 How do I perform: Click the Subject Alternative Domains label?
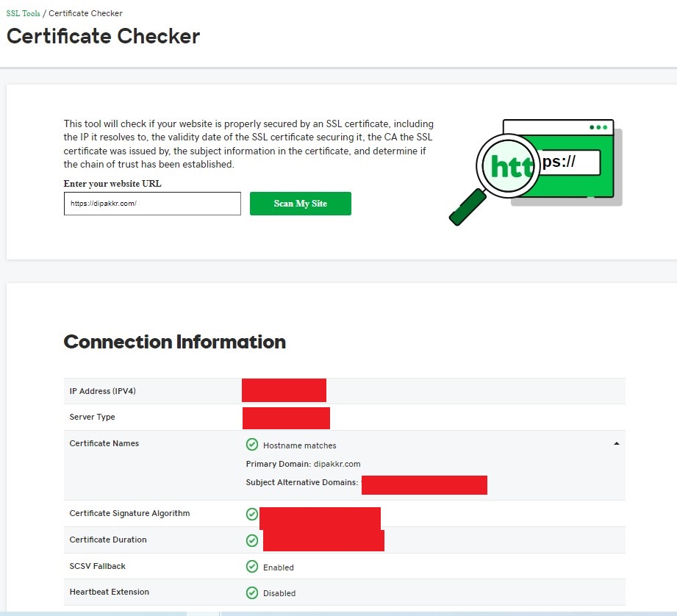tap(301, 483)
